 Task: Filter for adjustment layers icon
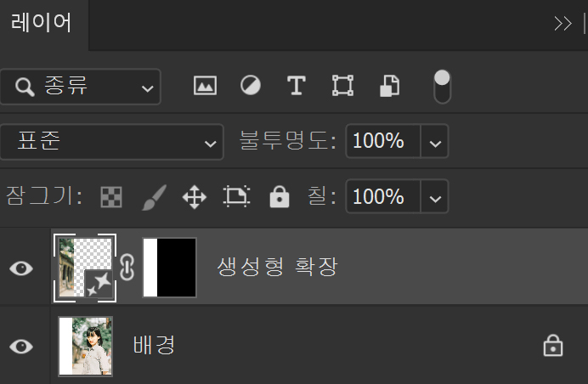[251, 85]
